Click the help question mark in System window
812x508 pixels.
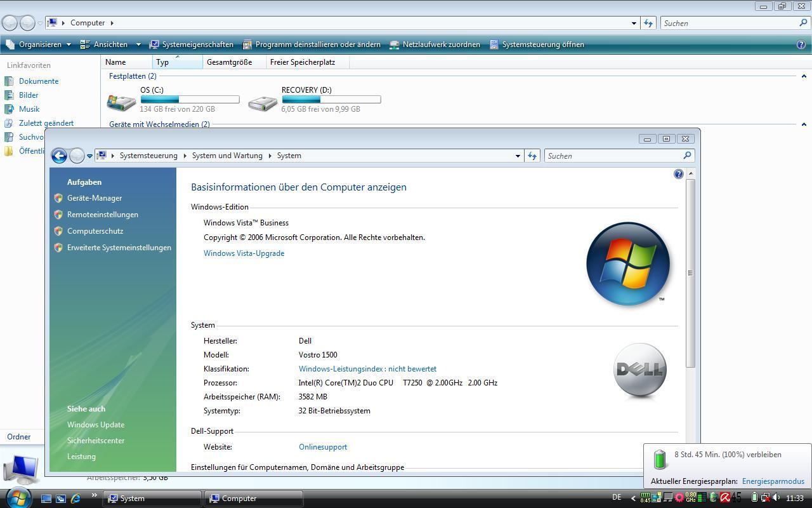[x=679, y=174]
